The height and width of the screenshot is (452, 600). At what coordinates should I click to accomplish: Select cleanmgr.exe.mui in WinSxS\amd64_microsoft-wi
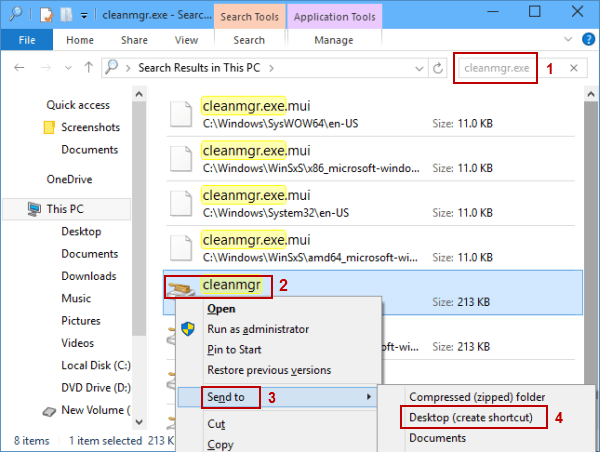click(370, 248)
